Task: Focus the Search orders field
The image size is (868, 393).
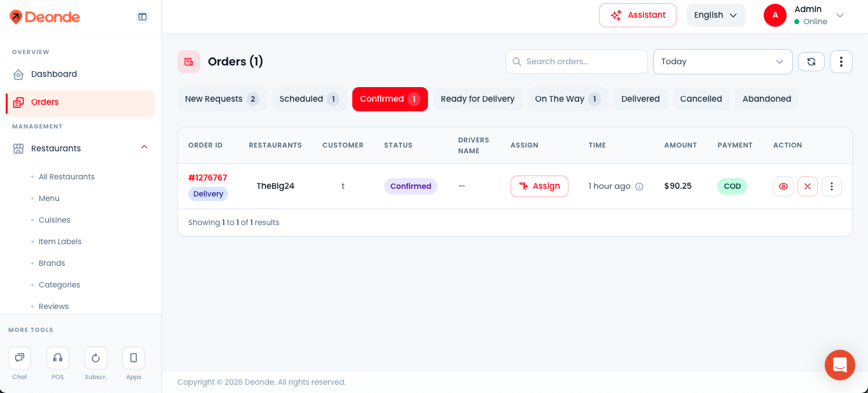Action: coord(577,62)
